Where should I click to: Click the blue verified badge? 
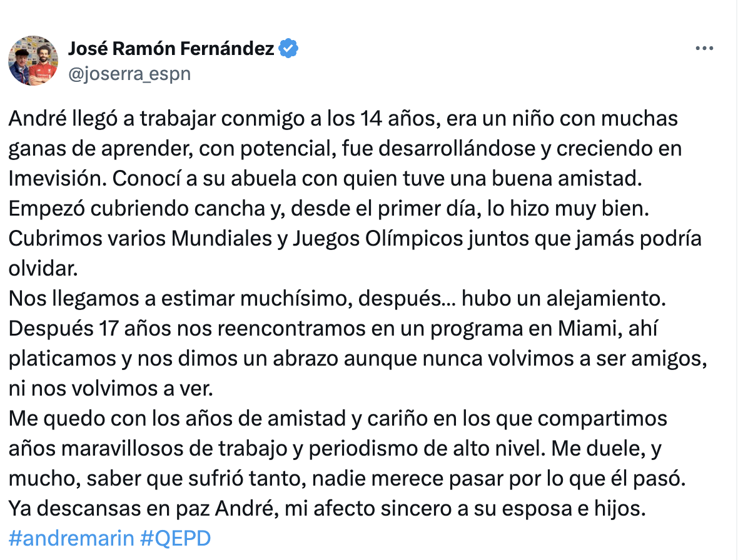pos(288,48)
